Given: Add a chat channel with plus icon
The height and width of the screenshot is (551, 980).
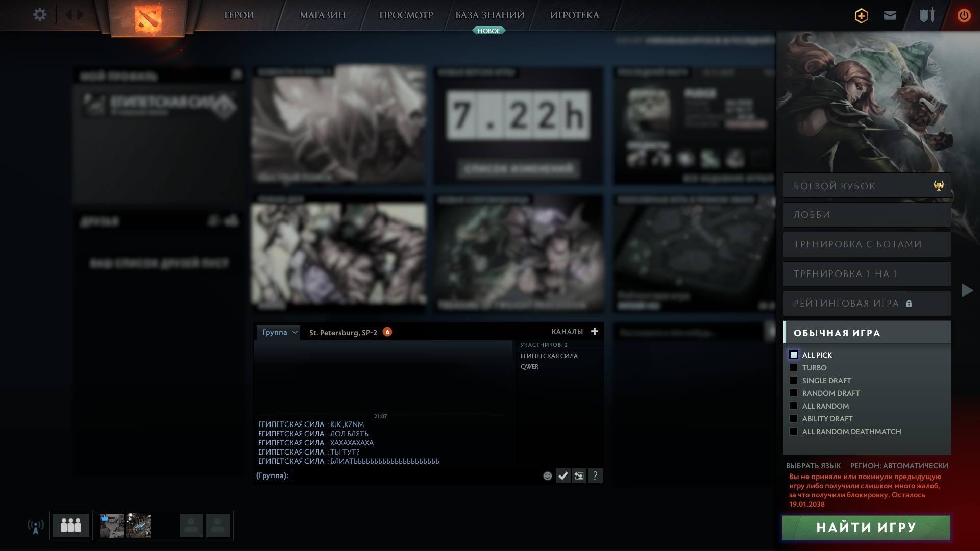Looking at the screenshot, I should coord(595,331).
